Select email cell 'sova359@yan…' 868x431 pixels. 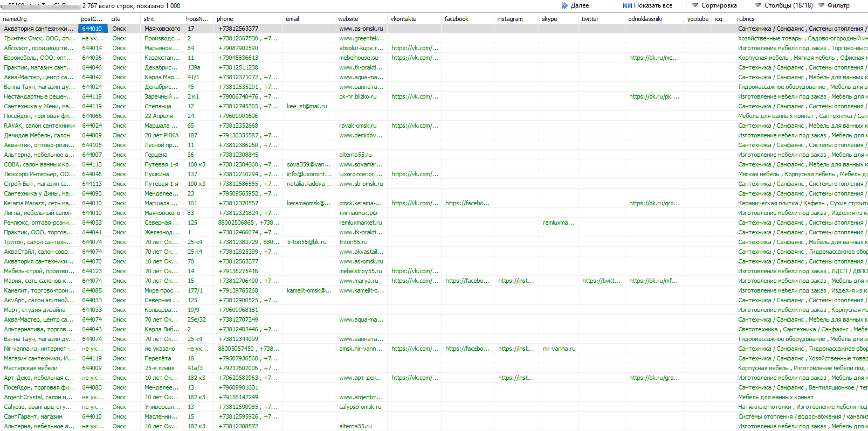(309, 164)
